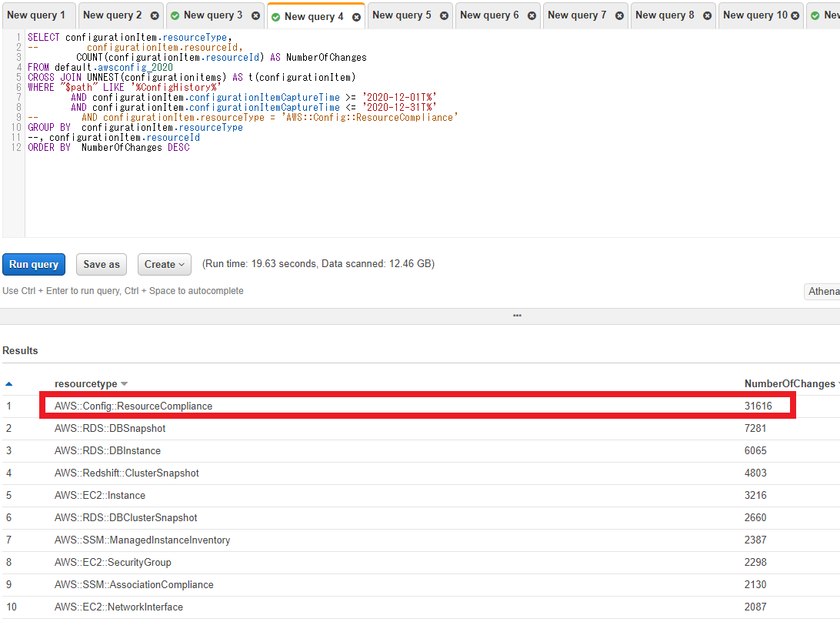Select the AWS::Redshift::ClusterSnapshot row
840x622 pixels.
[x=421, y=473]
